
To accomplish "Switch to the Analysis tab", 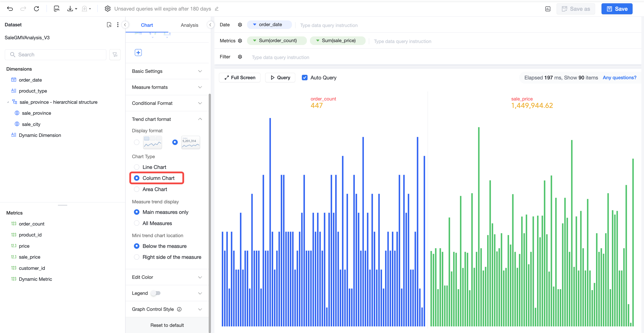I will [189, 25].
